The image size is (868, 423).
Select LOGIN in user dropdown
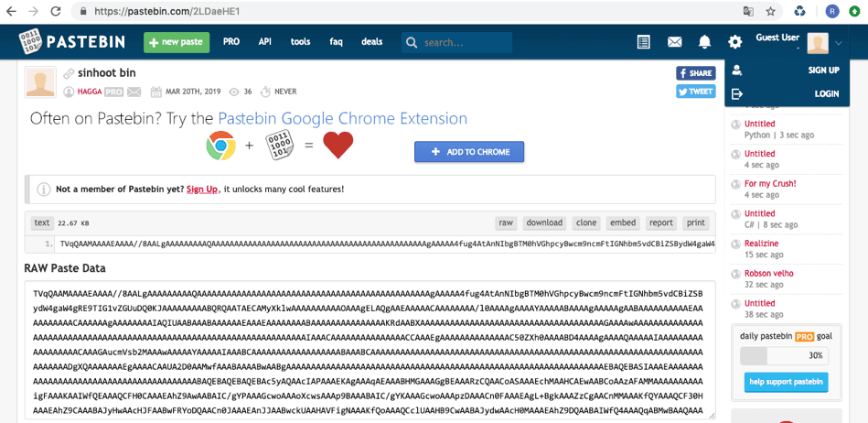[x=827, y=93]
